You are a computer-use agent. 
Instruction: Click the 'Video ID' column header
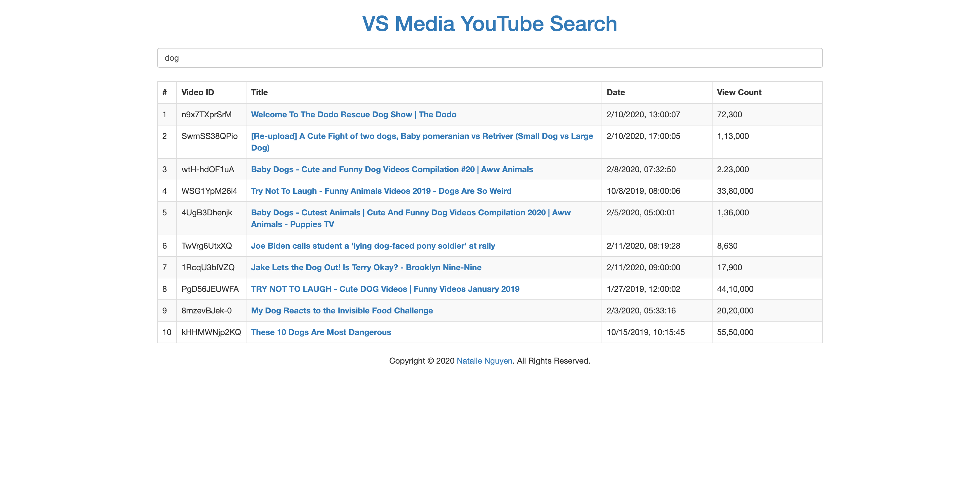pyautogui.click(x=197, y=93)
